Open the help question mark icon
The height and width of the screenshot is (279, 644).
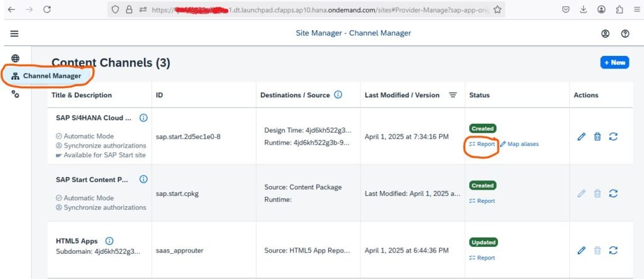point(625,34)
